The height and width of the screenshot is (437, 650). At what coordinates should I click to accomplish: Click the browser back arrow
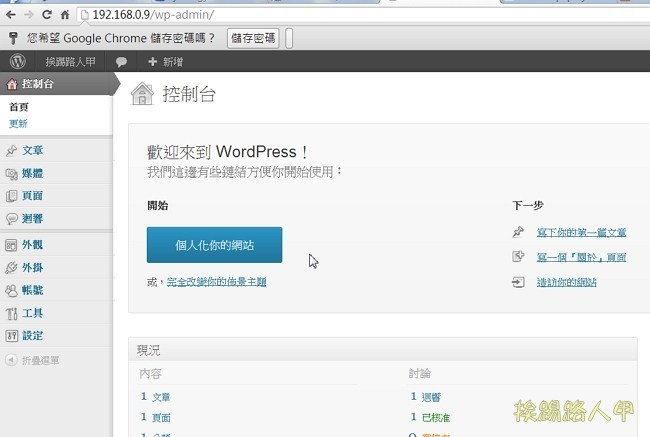coord(11,15)
